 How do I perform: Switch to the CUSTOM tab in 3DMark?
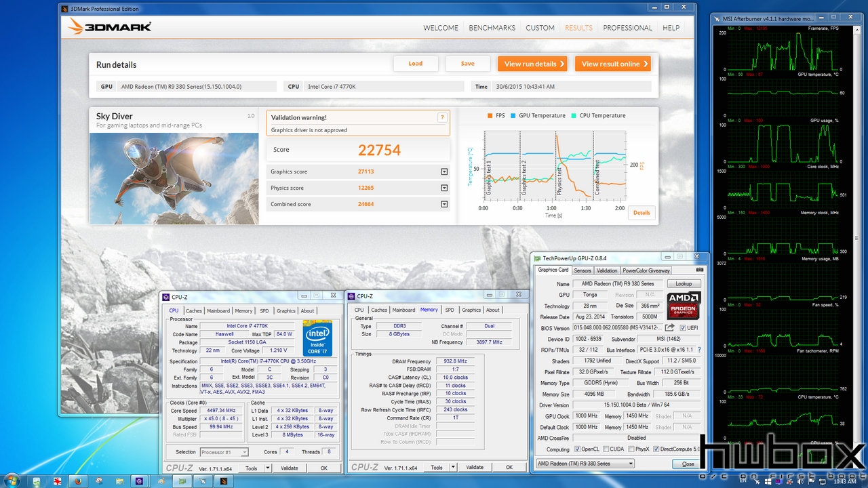tap(540, 28)
